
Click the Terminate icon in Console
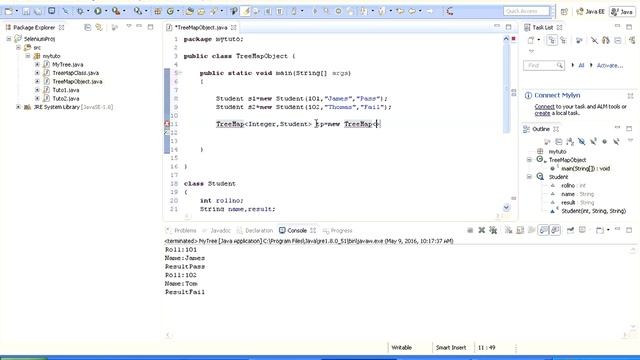[x=470, y=231]
